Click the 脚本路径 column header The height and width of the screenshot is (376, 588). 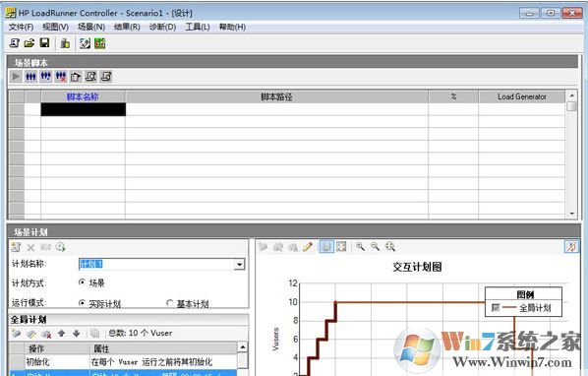[276, 96]
